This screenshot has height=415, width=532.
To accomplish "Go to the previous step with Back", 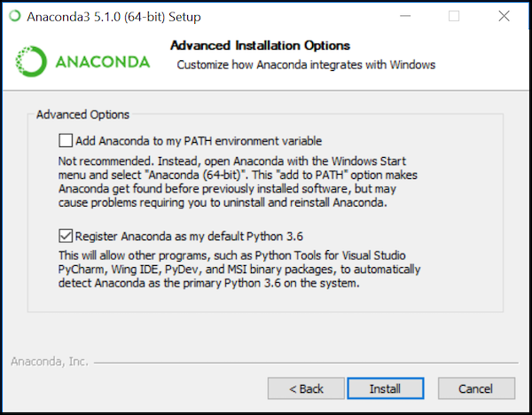I will coord(306,388).
